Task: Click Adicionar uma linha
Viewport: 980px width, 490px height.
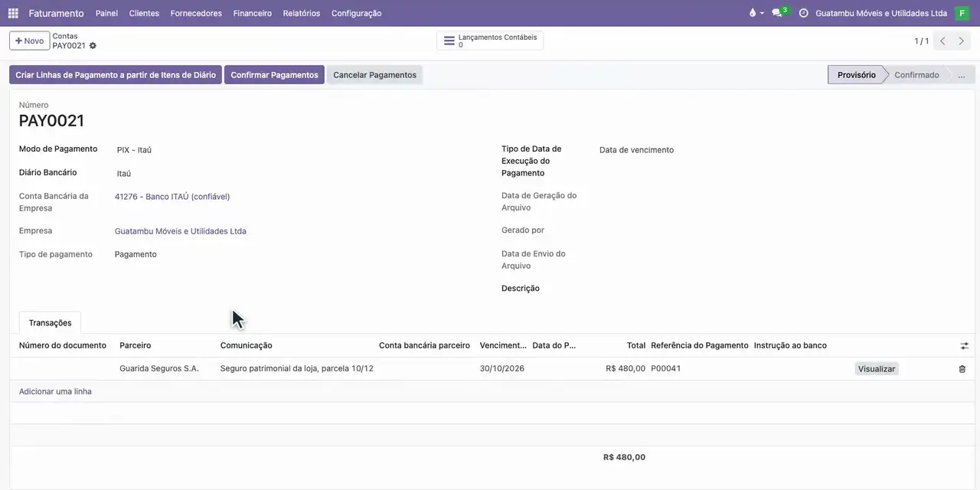Action: 55,392
